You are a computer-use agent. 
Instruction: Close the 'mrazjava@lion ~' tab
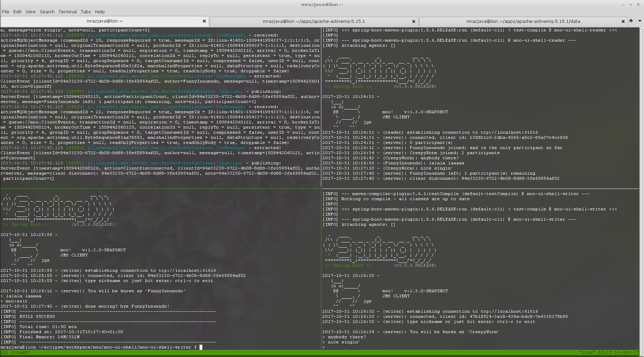[x=204, y=21]
